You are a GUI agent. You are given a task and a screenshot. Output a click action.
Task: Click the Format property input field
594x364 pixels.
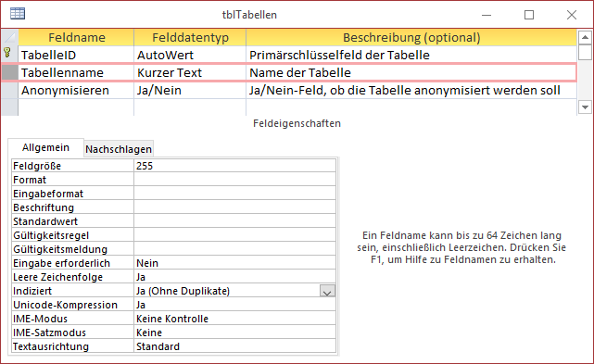pyautogui.click(x=234, y=180)
